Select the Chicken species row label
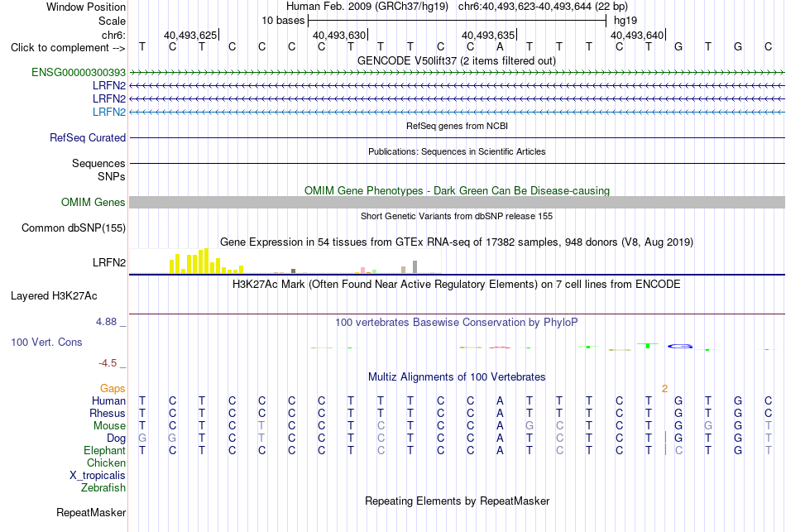The height and width of the screenshot is (532, 786). click(106, 463)
